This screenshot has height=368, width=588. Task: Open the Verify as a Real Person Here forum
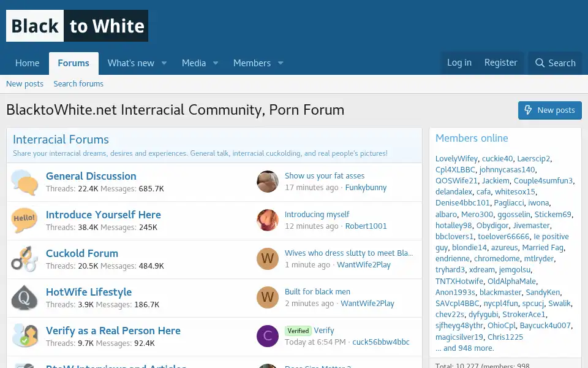point(113,331)
